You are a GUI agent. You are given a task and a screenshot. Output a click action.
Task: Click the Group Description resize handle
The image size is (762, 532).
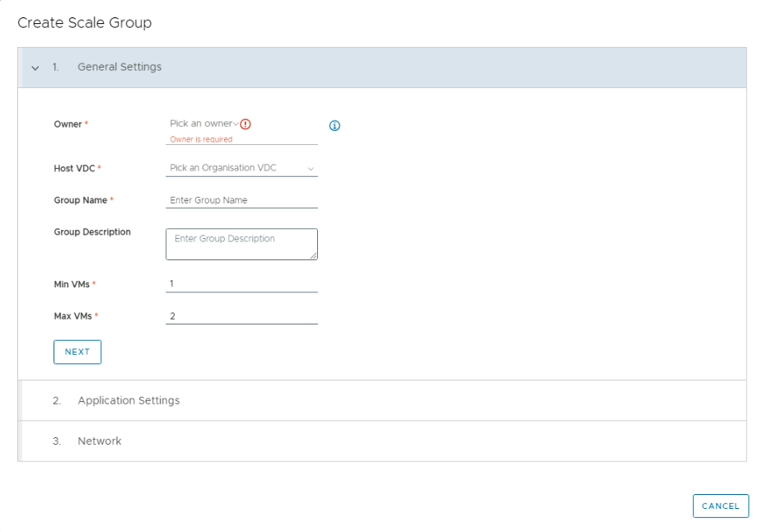click(313, 256)
